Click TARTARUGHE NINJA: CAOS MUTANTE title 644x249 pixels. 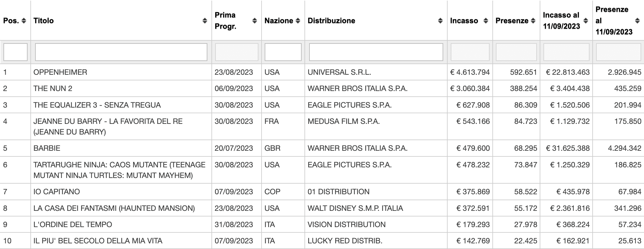(119, 170)
